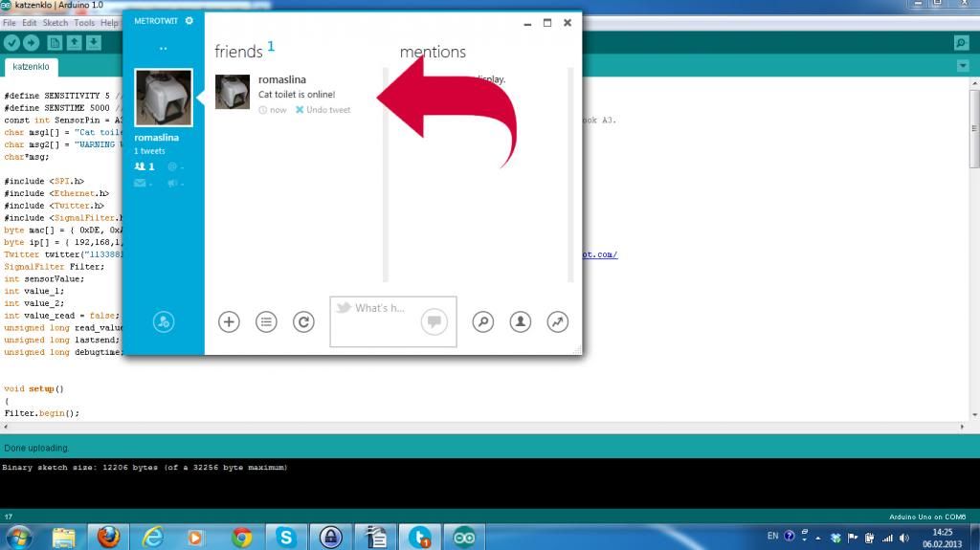Open the trends arrow icon
This screenshot has width=980, height=550.
(558, 322)
